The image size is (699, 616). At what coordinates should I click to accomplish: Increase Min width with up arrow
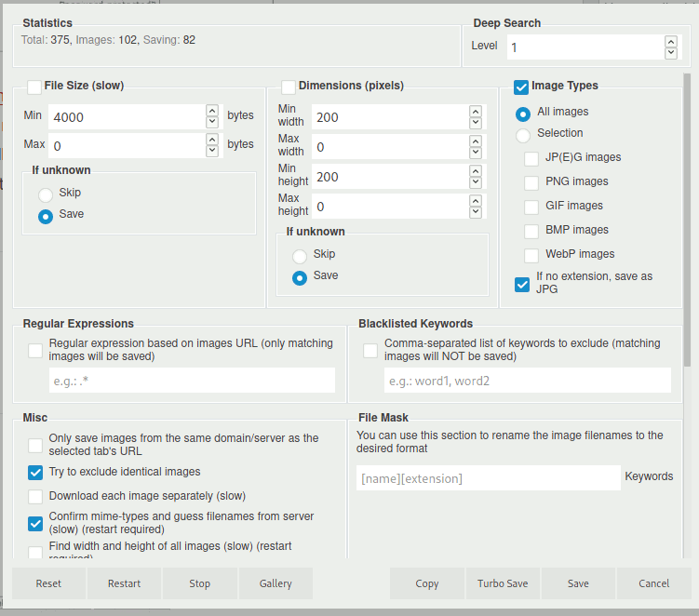[x=476, y=111]
